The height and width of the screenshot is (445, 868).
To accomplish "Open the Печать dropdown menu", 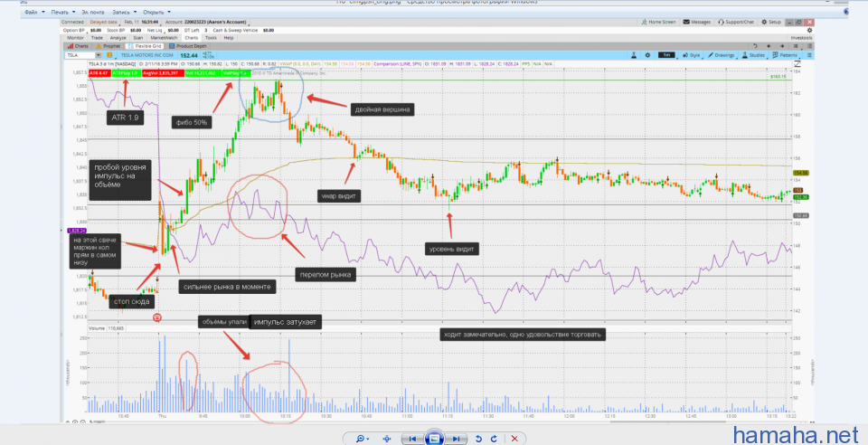I will [x=62, y=12].
